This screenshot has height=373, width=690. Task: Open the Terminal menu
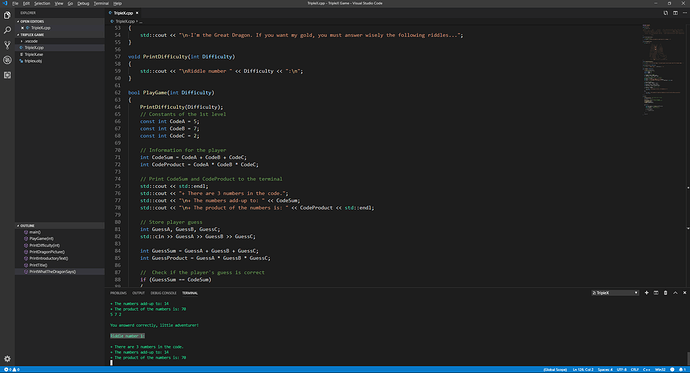pos(101,3)
